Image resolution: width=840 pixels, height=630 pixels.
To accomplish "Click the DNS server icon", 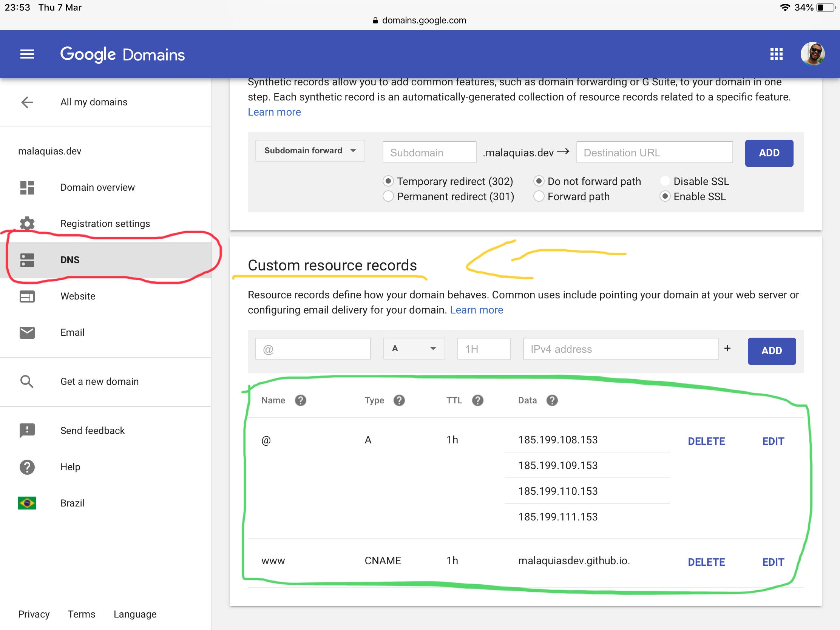I will 27,260.
